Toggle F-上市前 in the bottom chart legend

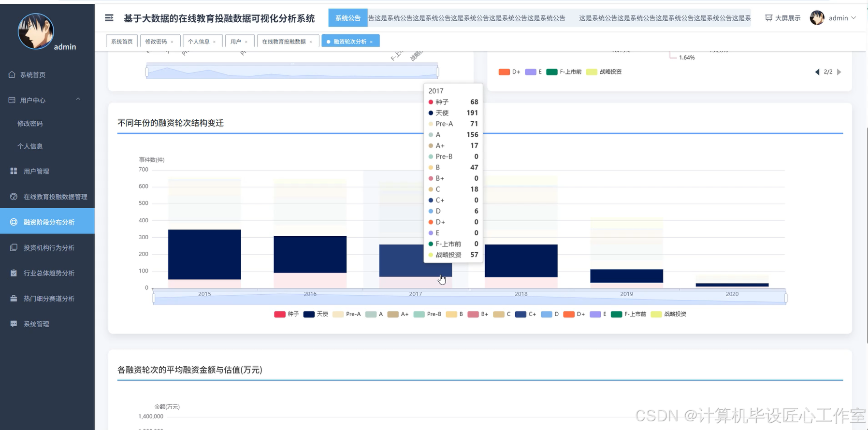(628, 314)
